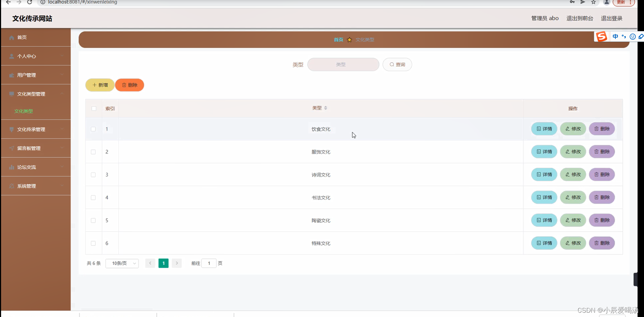The width and height of the screenshot is (644, 317).
Task: Open the 系统管理 sidebar menu
Action: [x=36, y=186]
